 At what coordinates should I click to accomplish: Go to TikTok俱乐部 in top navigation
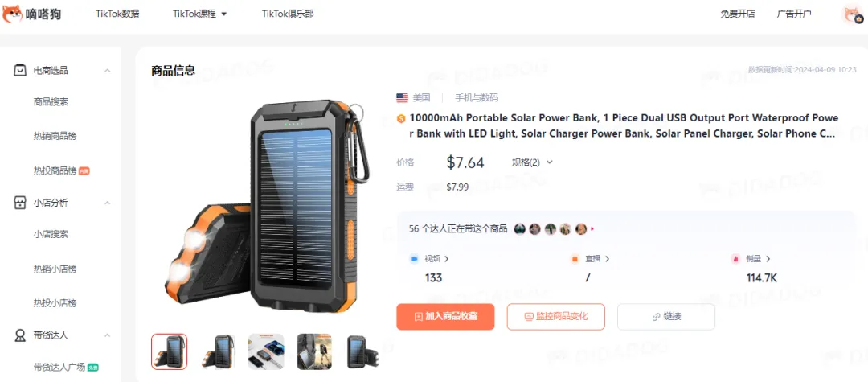coord(288,14)
